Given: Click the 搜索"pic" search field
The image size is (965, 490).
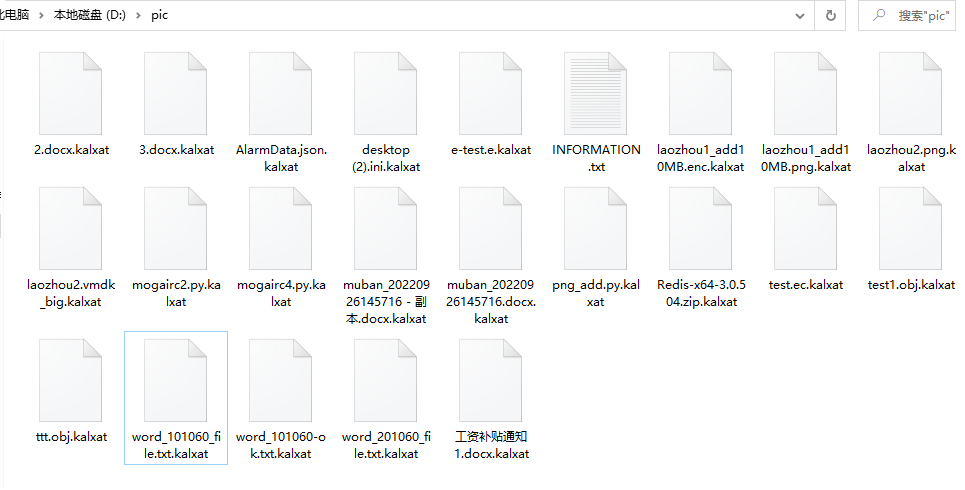Looking at the screenshot, I should (907, 15).
